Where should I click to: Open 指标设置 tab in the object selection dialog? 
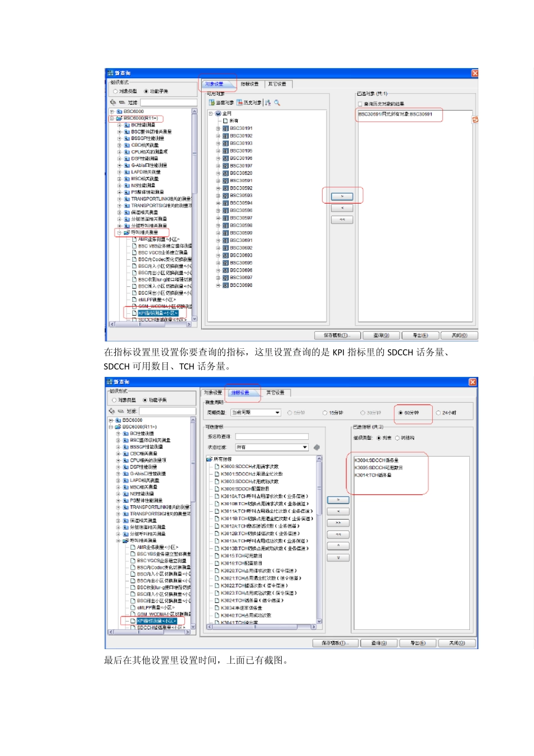pos(250,84)
